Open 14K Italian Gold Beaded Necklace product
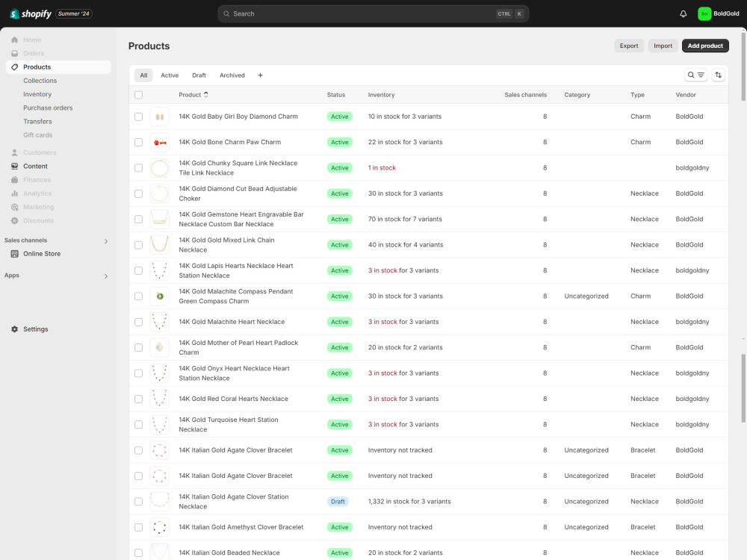The image size is (747, 560). tap(229, 553)
